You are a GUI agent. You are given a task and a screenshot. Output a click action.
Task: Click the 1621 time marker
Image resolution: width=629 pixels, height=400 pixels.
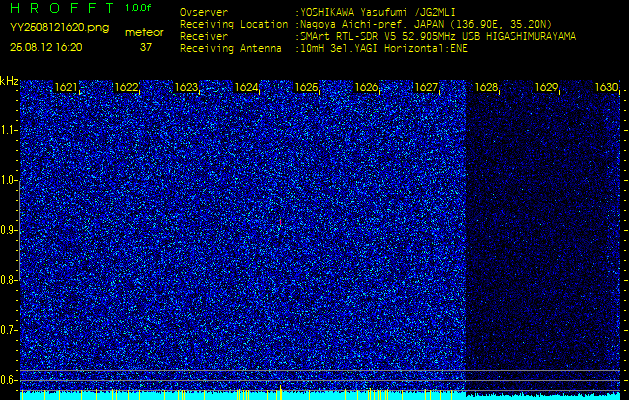[66, 87]
